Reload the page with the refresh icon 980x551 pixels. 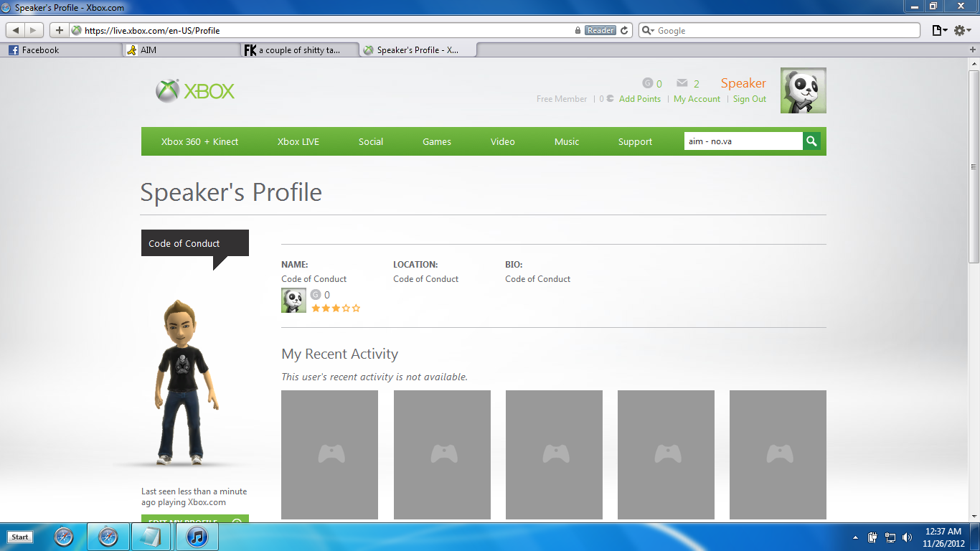[624, 30]
